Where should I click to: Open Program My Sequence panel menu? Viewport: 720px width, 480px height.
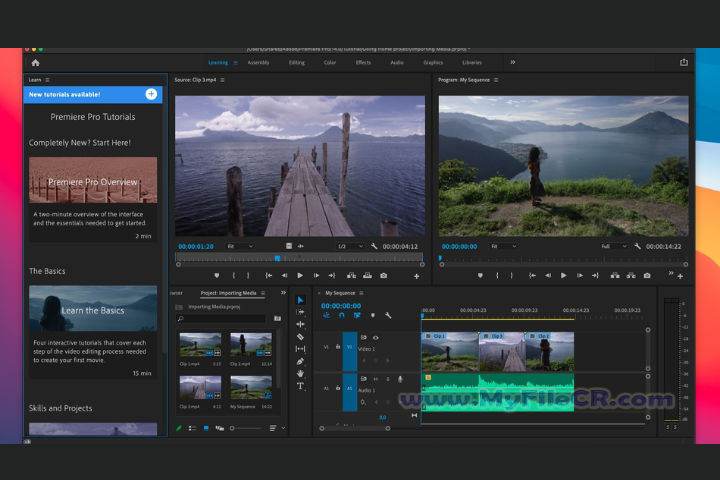pos(496,80)
